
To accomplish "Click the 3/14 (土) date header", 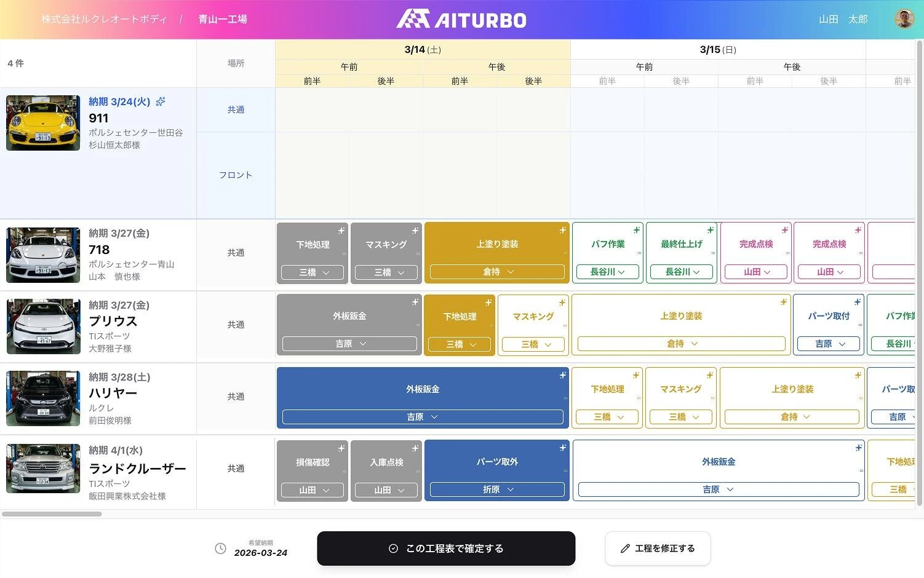I will click(x=423, y=50).
